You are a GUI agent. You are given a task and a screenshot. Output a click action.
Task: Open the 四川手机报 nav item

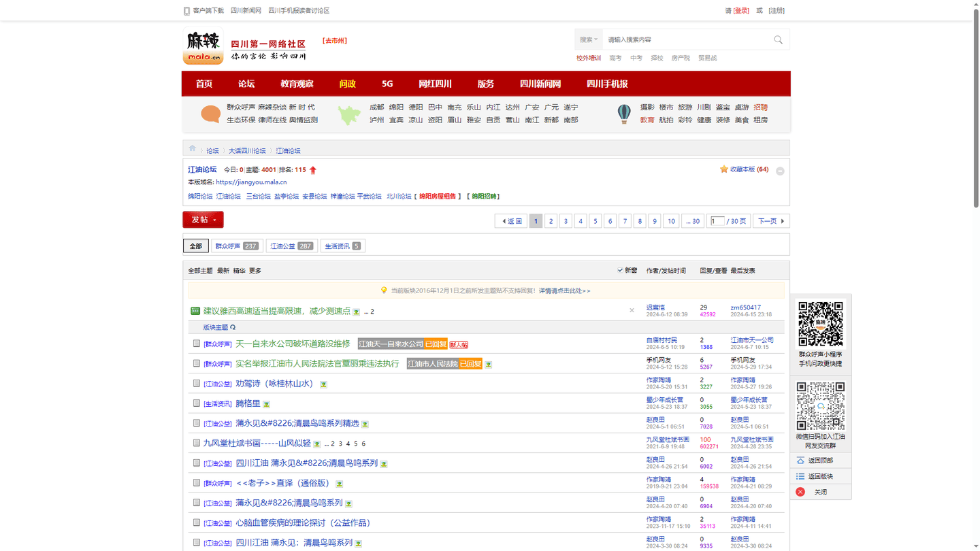607,84
